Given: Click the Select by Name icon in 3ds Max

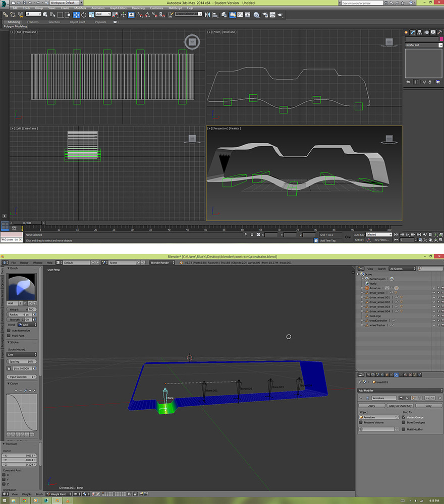Looking at the screenshot, I should tap(52, 15).
